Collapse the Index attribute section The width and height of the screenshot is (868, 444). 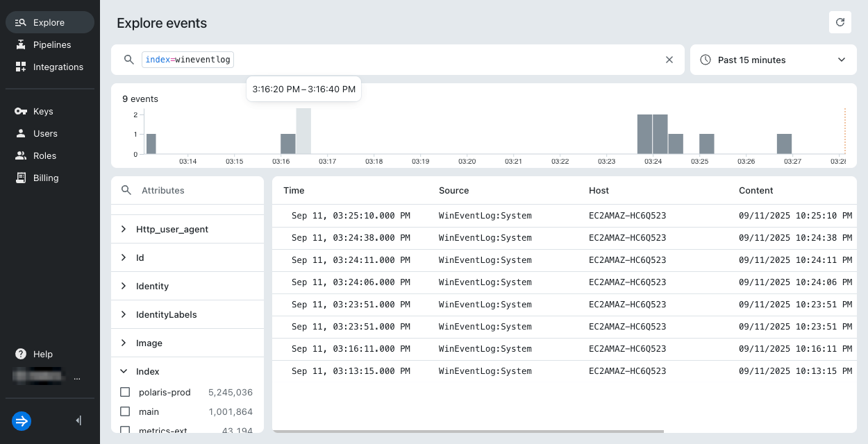point(124,371)
